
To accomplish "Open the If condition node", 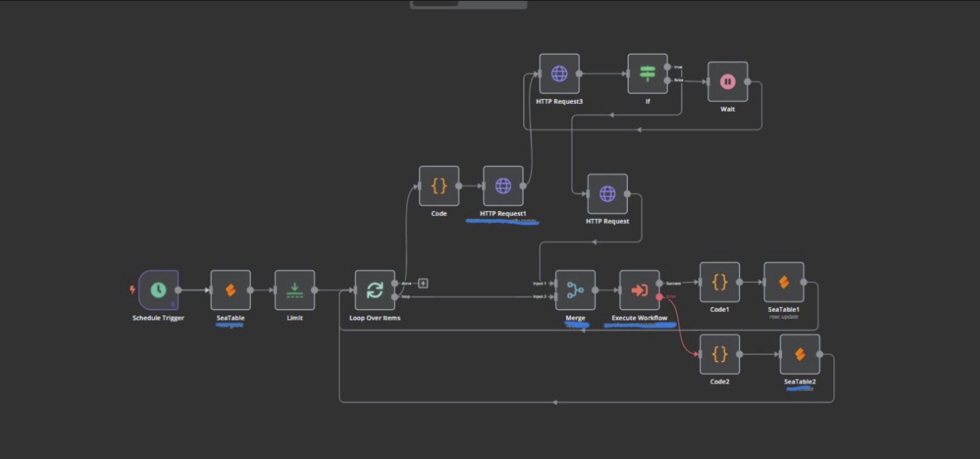I will pos(648,74).
